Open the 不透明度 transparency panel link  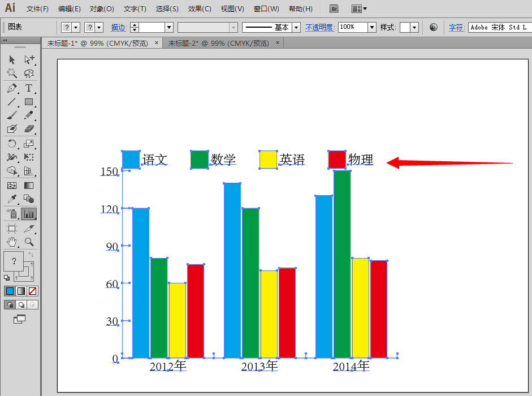click(x=319, y=28)
